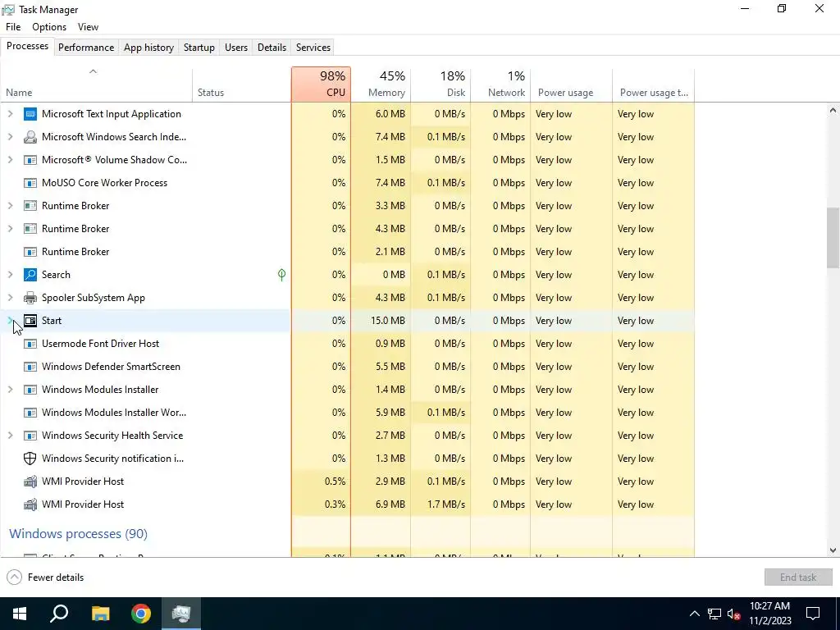Open the Options menu
This screenshot has width=840, height=630.
click(49, 27)
